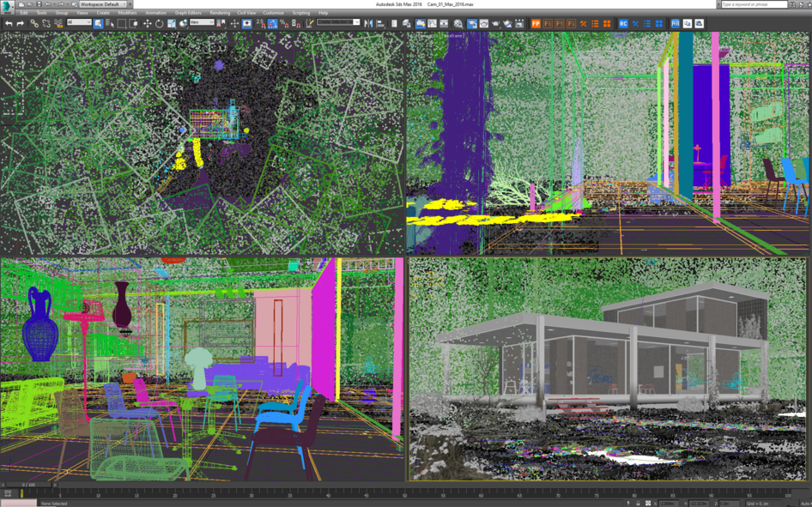Click the Undo arrow in main toolbar
812x507 pixels.
9,23
